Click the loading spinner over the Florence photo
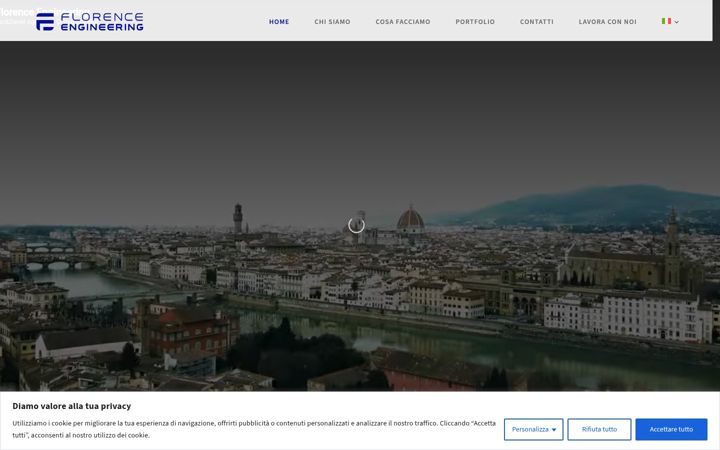Viewport: 720px width, 450px height. [356, 225]
